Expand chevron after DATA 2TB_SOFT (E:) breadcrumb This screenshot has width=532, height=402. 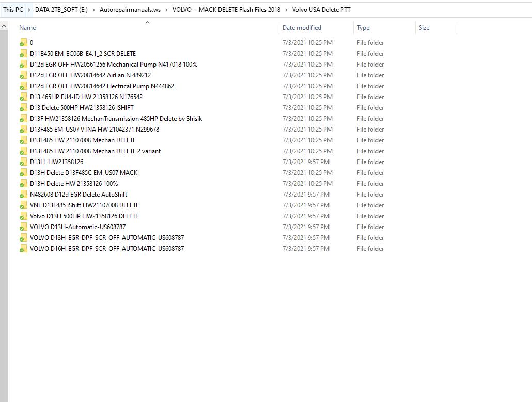pyautogui.click(x=93, y=10)
